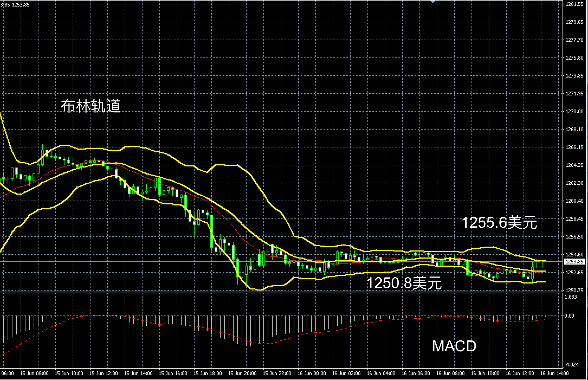Click the 1270.00 price scale value
Viewport: 588px width, 380px height.
tap(574, 111)
